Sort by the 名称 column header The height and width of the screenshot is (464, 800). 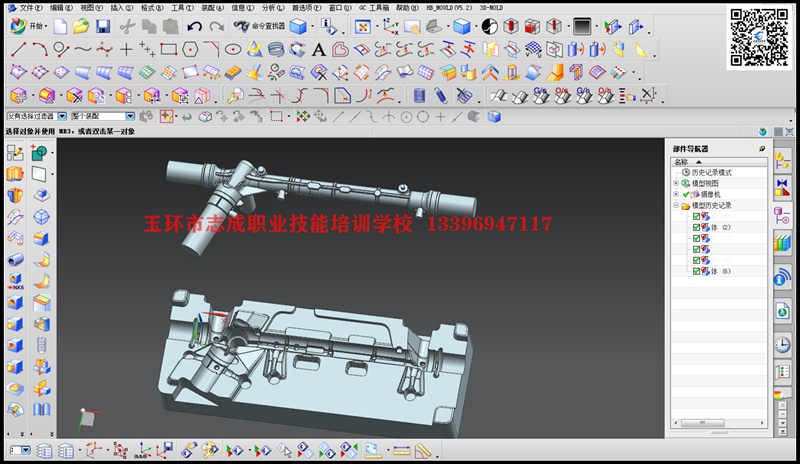pos(718,162)
